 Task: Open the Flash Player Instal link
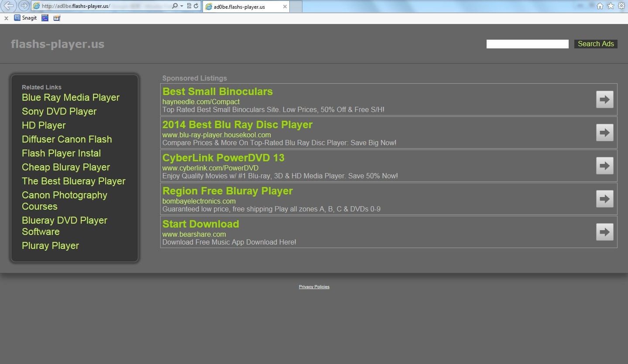[x=62, y=153]
